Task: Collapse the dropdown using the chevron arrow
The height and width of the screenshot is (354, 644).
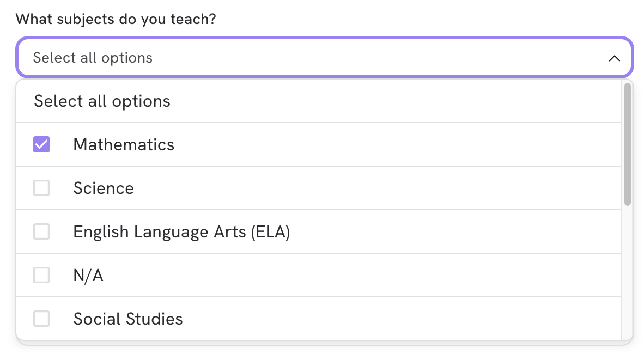Action: pos(615,58)
